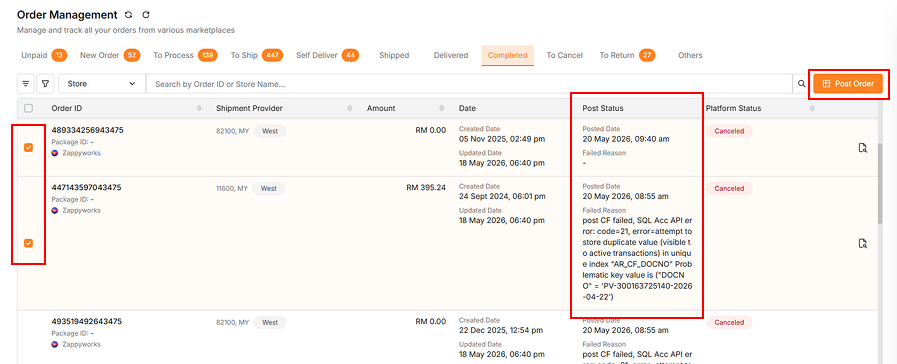Click the refresh icon after the sync icon

(x=146, y=15)
